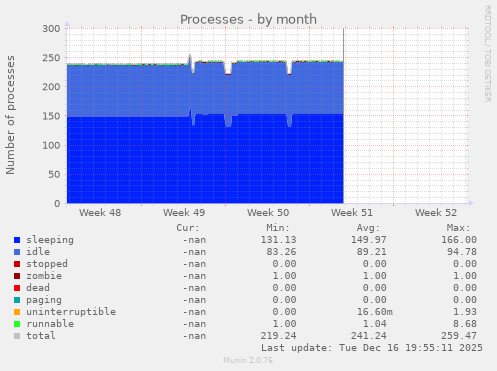Click total minimum value 219.24
497x371 pixels.
click(278, 336)
